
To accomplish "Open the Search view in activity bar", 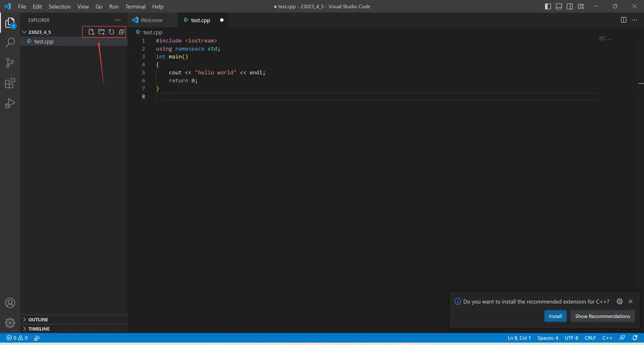I will pos(10,43).
